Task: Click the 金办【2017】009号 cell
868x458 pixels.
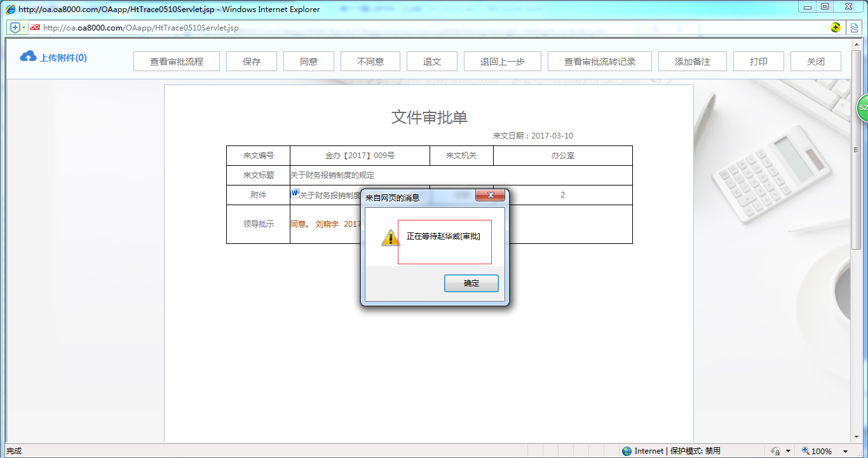Action: [360, 156]
